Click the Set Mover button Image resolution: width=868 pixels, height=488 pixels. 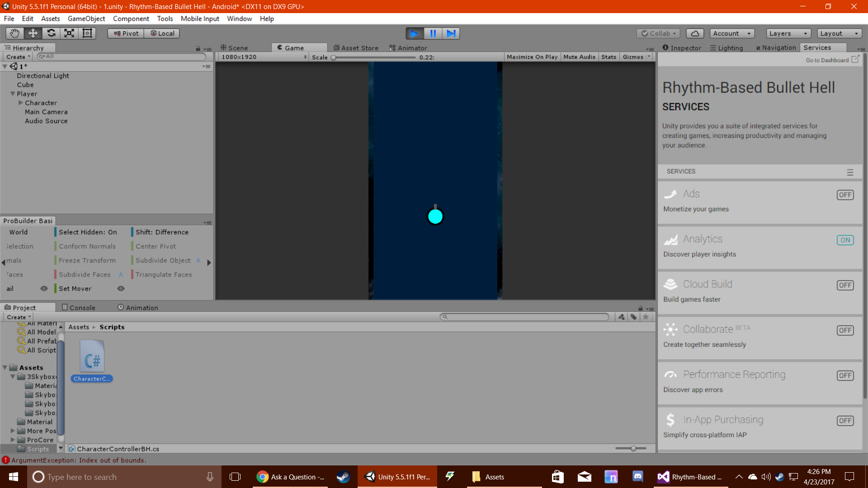75,289
